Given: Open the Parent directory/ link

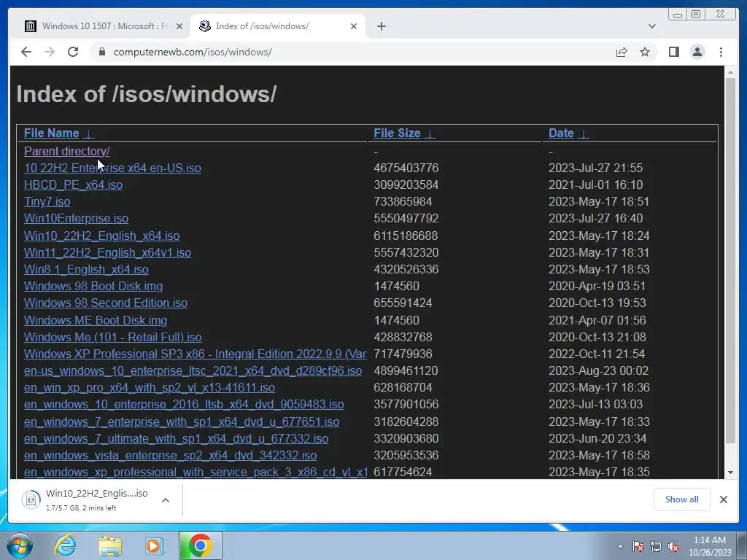Looking at the screenshot, I should point(66,151).
